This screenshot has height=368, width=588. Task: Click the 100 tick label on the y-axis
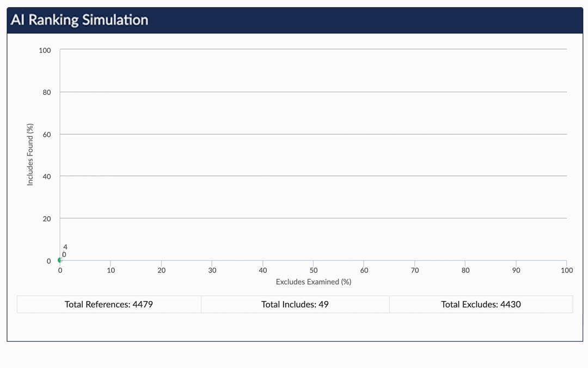tap(45, 50)
